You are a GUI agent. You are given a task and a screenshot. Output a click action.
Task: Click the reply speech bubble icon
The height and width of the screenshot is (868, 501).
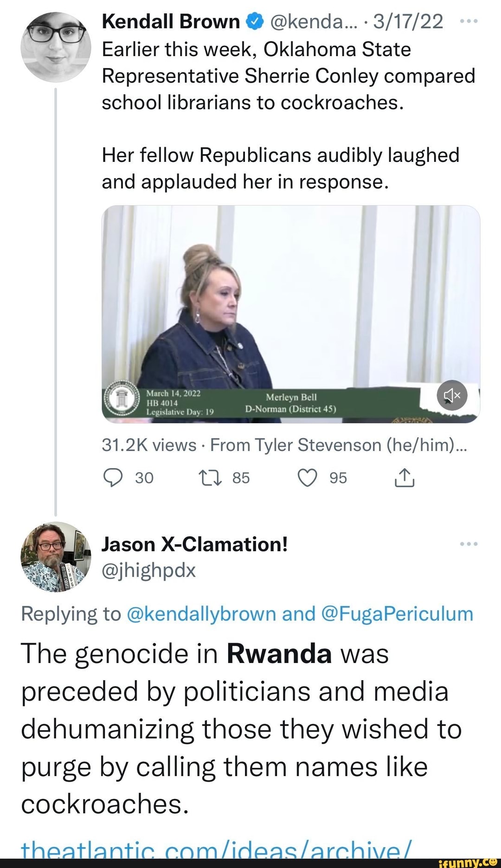point(113,478)
